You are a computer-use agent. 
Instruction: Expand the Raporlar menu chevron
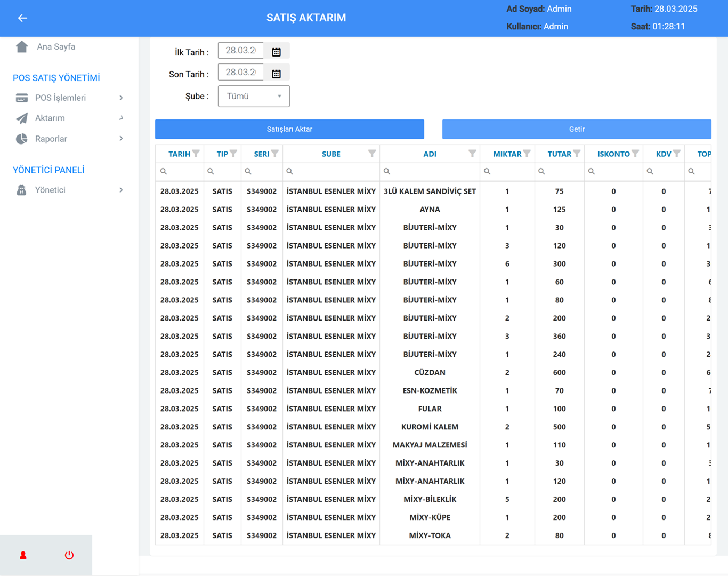tap(122, 139)
